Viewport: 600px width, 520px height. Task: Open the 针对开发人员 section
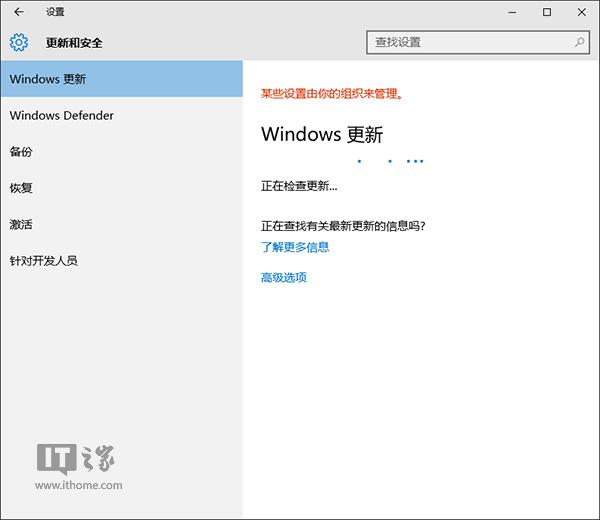(122, 261)
